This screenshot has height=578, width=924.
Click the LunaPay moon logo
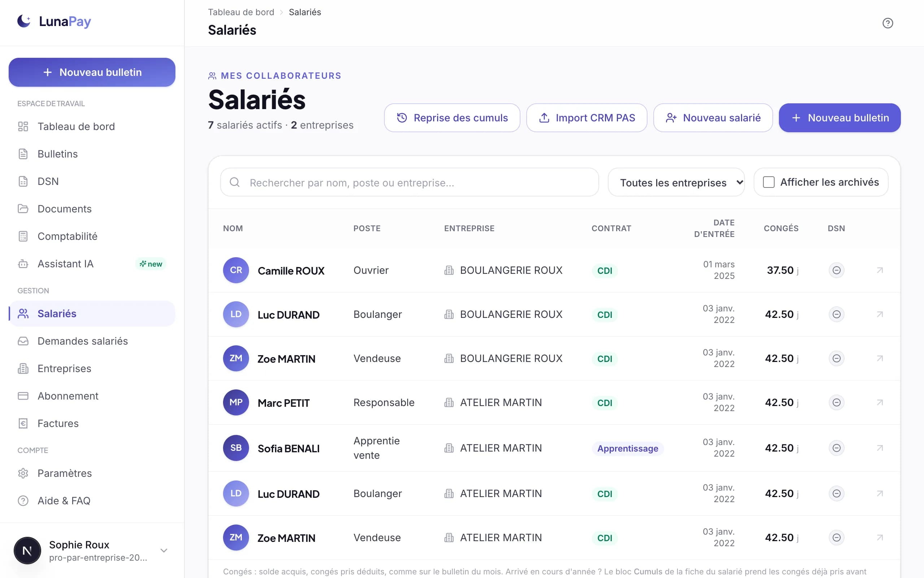pos(24,21)
